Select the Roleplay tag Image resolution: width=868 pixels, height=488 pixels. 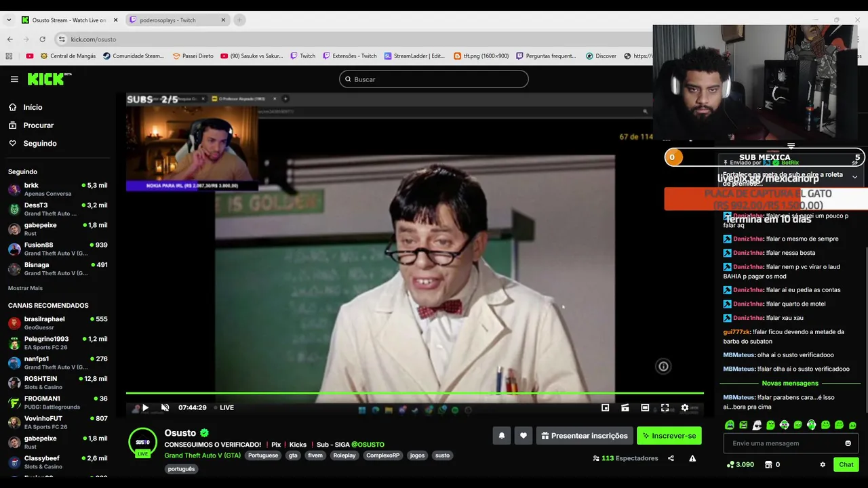coord(344,455)
